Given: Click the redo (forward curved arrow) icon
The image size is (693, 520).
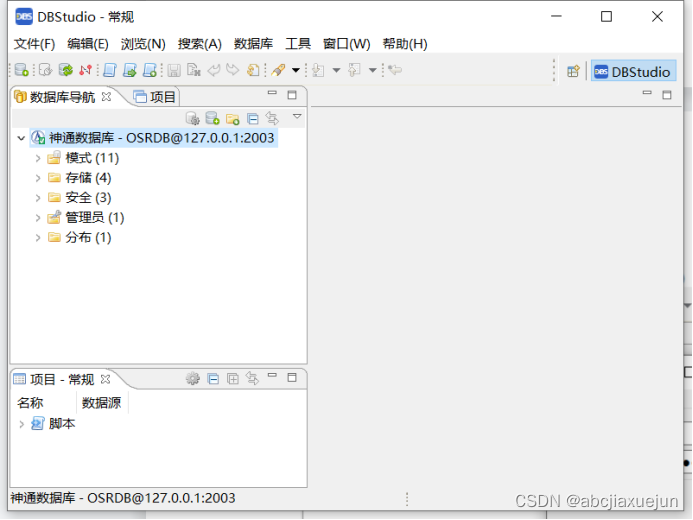Looking at the screenshot, I should pos(232,70).
